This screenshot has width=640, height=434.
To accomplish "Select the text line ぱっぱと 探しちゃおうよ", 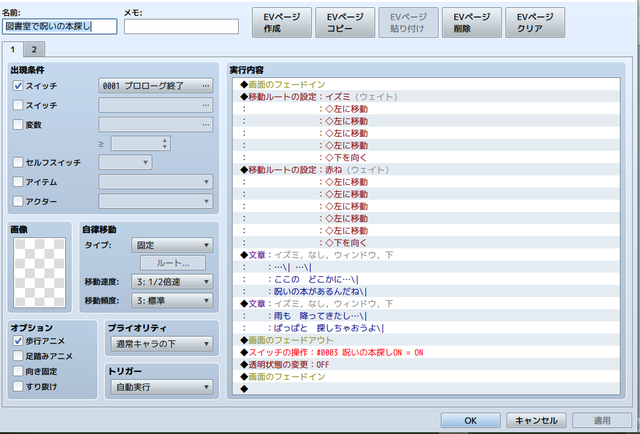I will coord(427,328).
